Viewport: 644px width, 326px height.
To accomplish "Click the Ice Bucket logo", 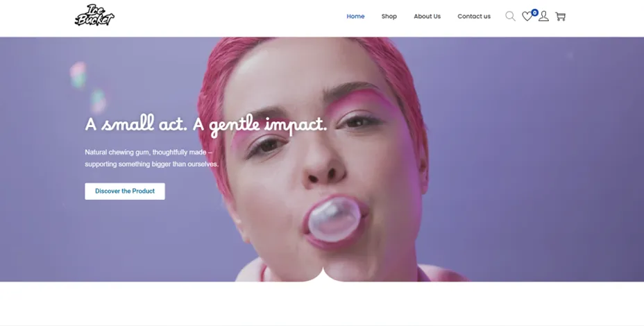I will click(94, 15).
